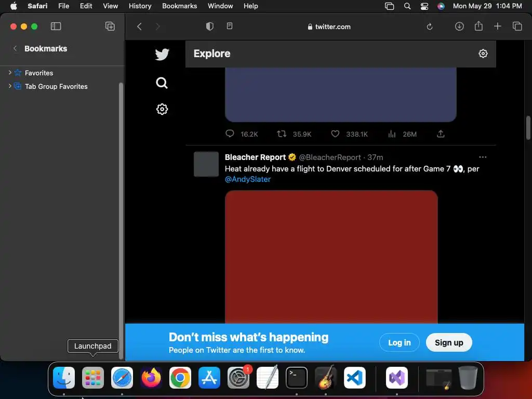Open Launchpad from the Dock

coord(93,378)
